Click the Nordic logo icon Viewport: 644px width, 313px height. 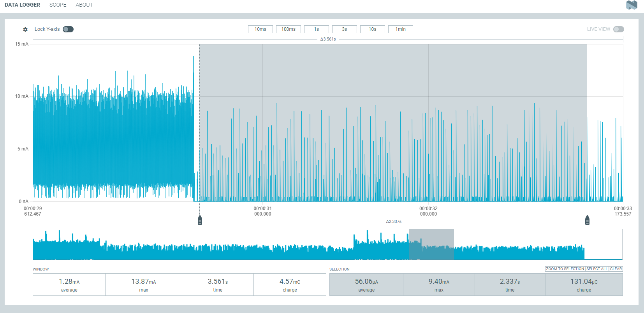[x=631, y=5]
